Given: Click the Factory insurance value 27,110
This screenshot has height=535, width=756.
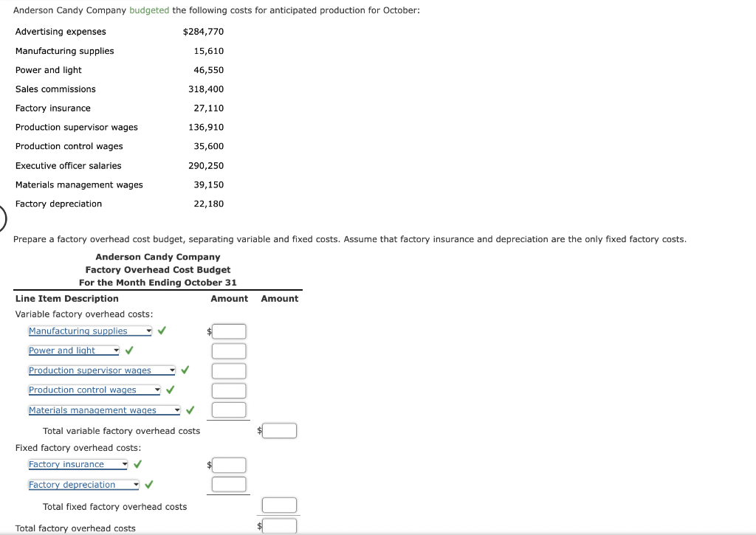Looking at the screenshot, I should pos(209,108).
